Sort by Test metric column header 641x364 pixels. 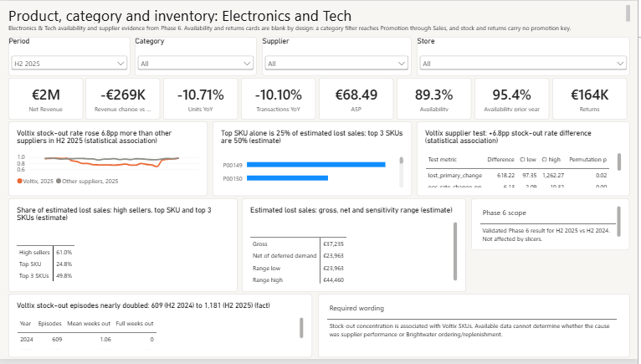[x=443, y=160]
